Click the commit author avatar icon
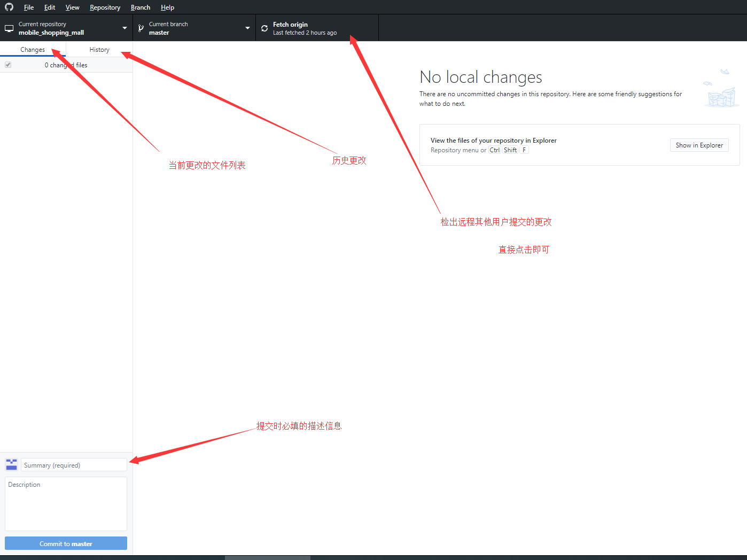 tap(11, 464)
